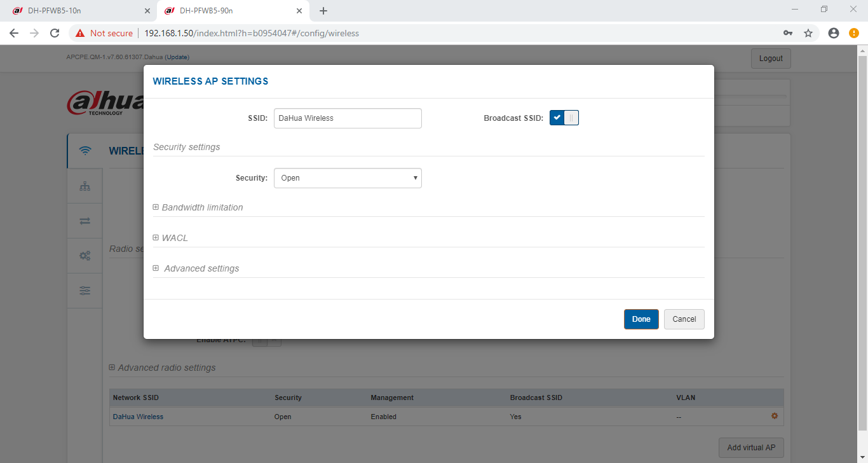Expand the WACL section

point(170,238)
